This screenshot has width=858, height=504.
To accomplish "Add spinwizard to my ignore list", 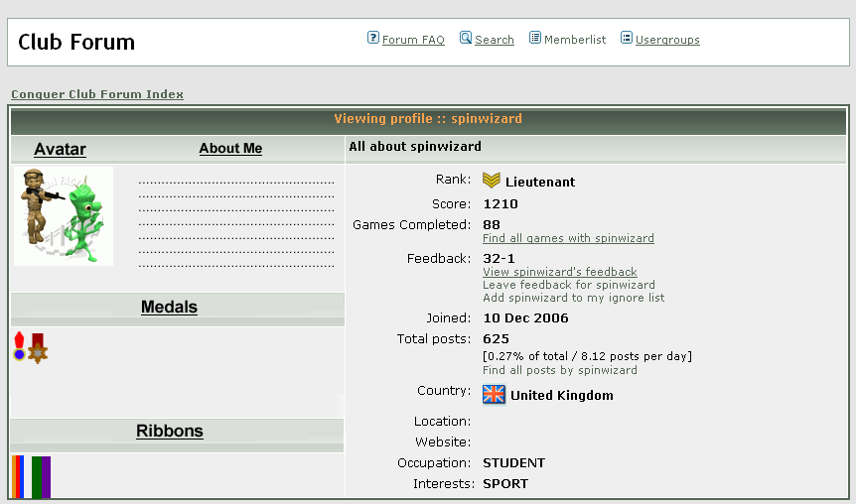I will (x=573, y=298).
